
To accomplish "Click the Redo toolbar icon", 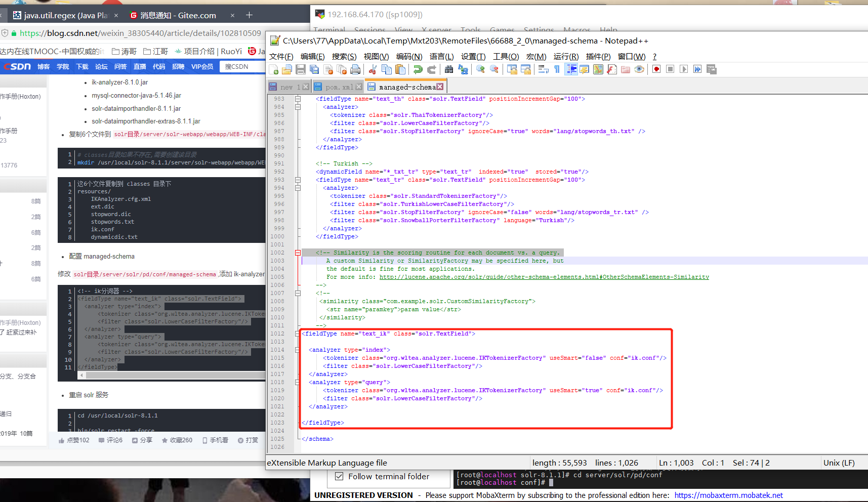I will [x=432, y=69].
